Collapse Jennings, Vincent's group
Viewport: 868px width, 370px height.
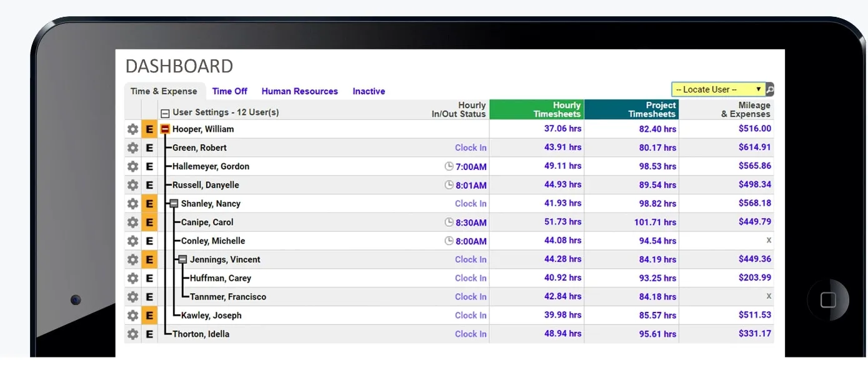pyautogui.click(x=182, y=259)
